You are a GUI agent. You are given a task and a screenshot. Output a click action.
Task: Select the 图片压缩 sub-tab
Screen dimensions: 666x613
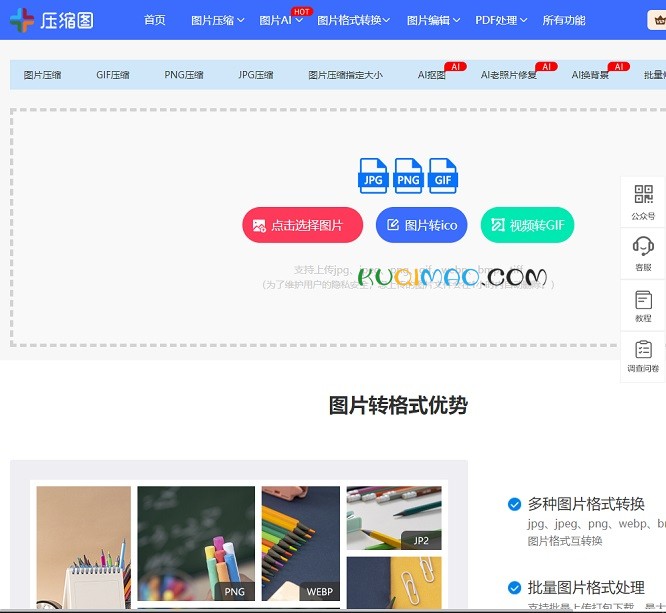42,75
